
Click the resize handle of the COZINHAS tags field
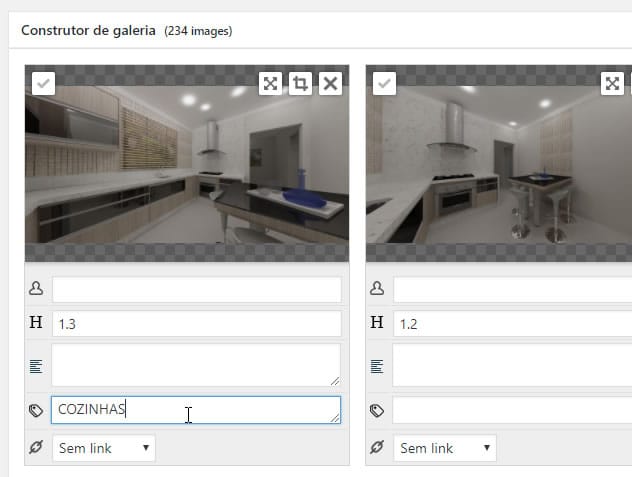(335, 418)
